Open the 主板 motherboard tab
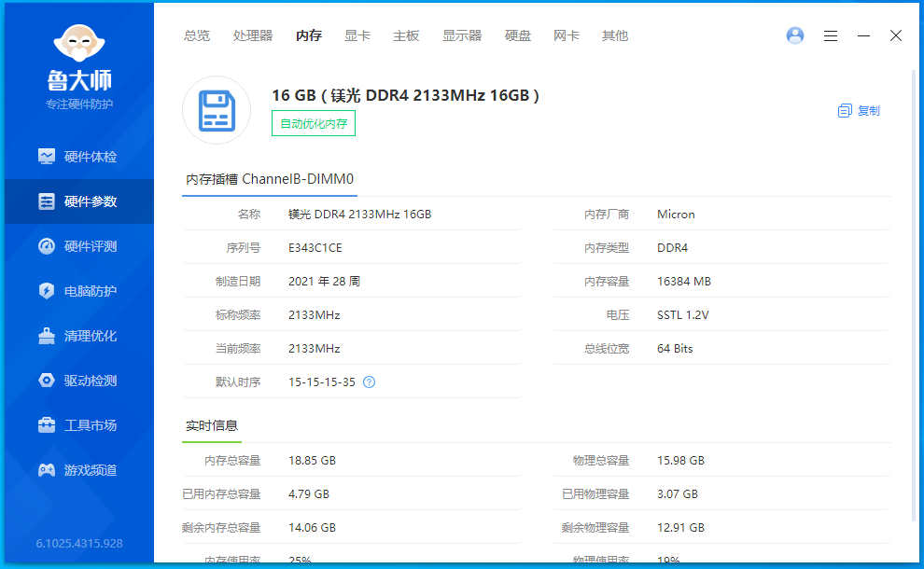Viewport: 924px width, 569px height. (406, 35)
